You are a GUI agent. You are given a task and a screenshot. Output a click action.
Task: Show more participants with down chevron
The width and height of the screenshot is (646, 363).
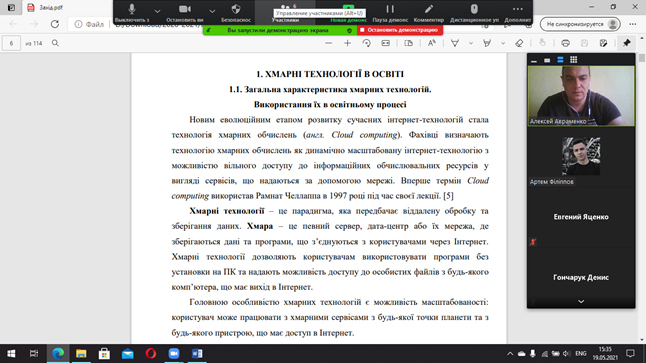[581, 302]
